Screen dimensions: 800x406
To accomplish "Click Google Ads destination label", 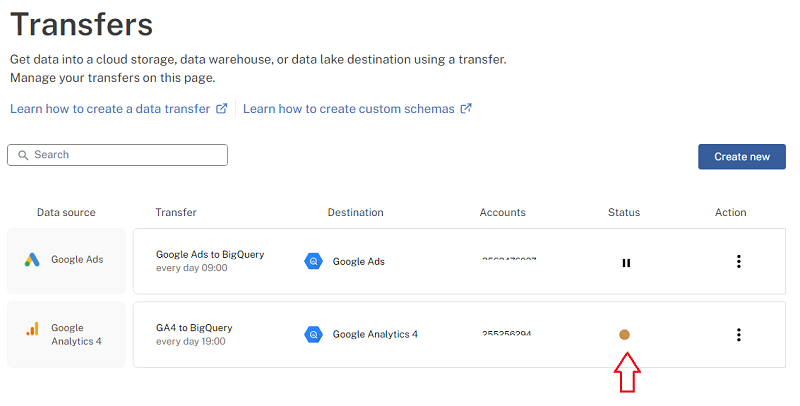I will coord(359,261).
